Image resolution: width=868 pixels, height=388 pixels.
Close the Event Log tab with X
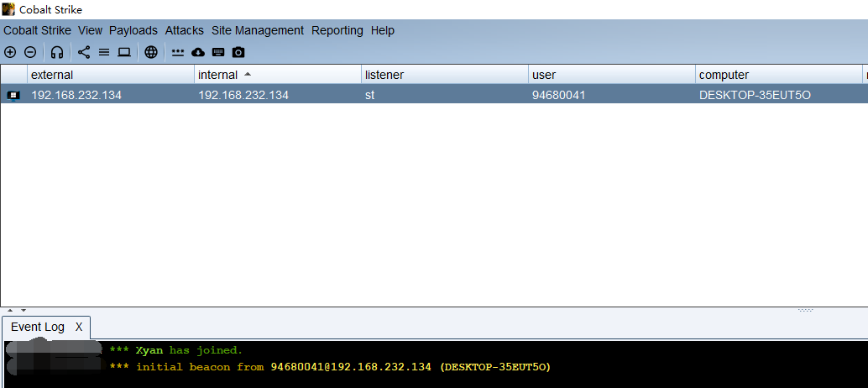[79, 327]
